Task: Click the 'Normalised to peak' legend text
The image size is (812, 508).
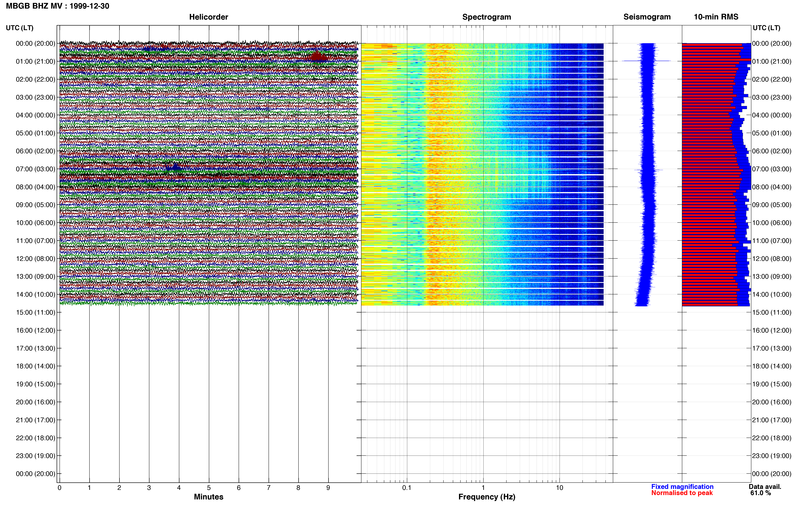Action: pos(682,493)
